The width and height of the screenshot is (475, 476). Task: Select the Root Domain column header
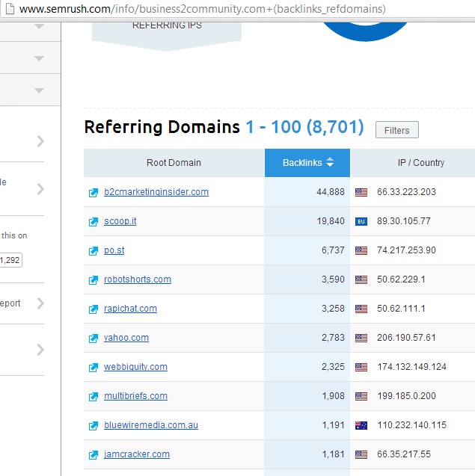(174, 163)
